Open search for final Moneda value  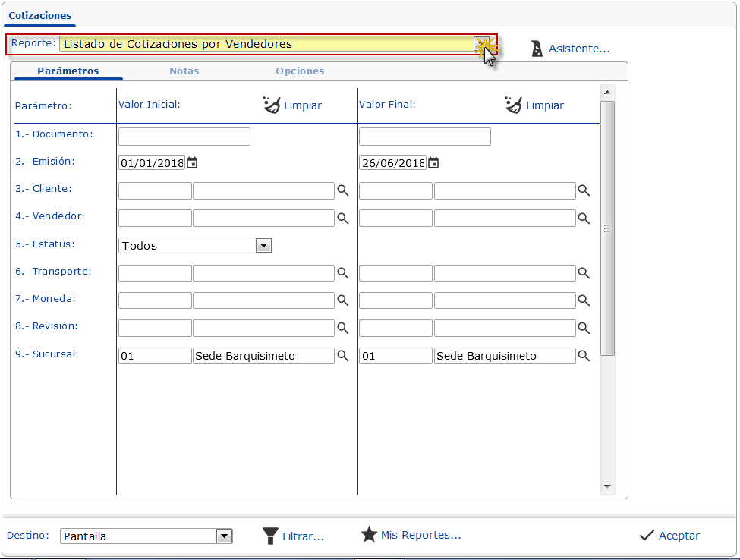(x=584, y=300)
